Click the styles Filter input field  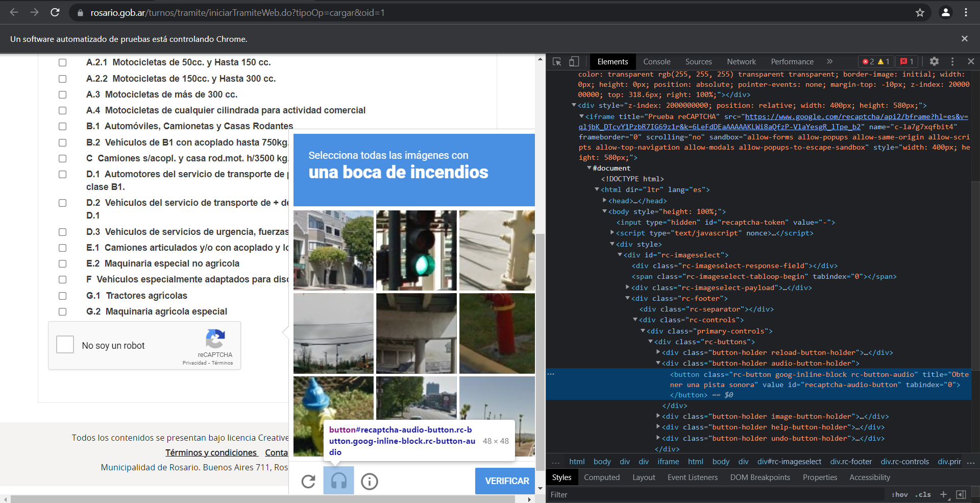coord(715,494)
